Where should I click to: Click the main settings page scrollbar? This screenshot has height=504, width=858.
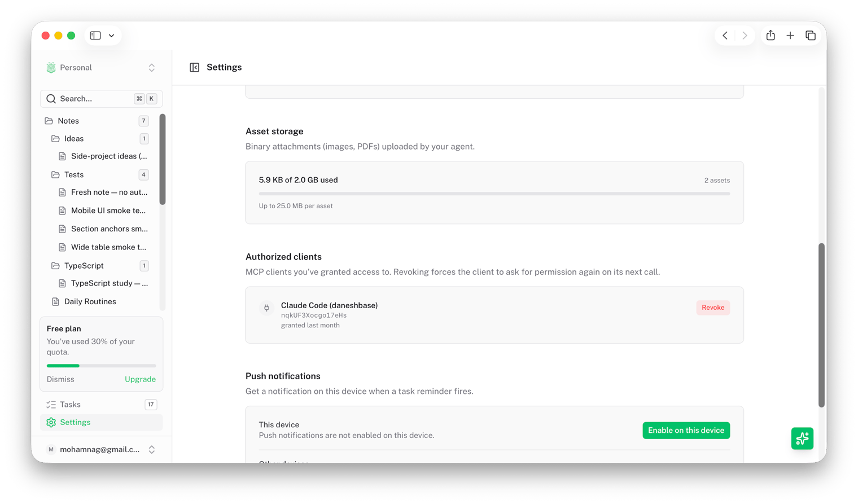click(x=822, y=325)
